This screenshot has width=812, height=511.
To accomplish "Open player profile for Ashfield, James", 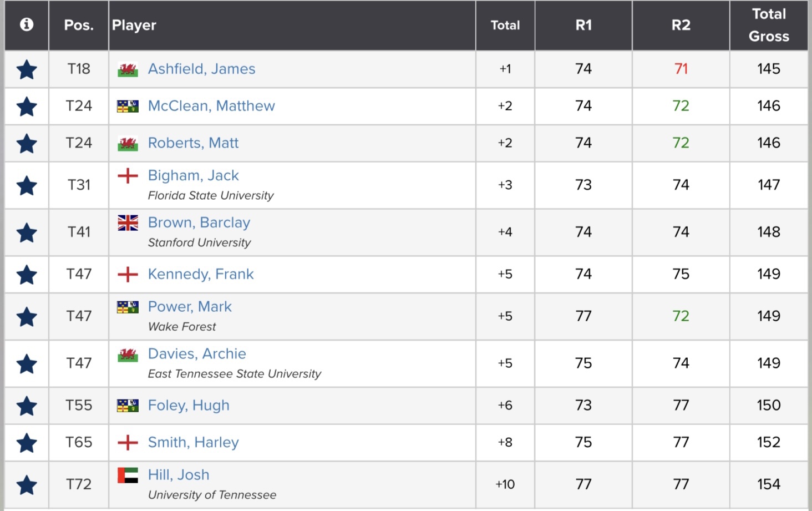I will coord(201,69).
